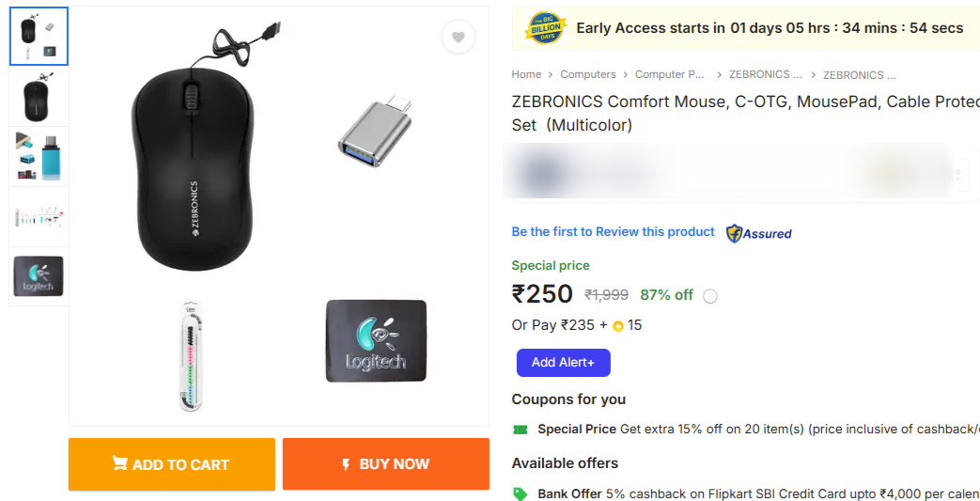980x501 pixels.
Task: Select the first product thumbnail with all items
Action: (39, 37)
